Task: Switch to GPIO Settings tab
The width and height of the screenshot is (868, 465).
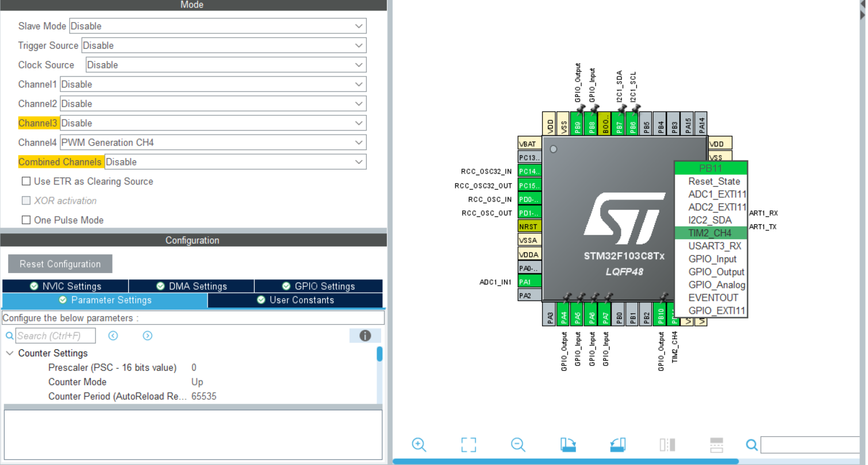Action: tap(318, 286)
